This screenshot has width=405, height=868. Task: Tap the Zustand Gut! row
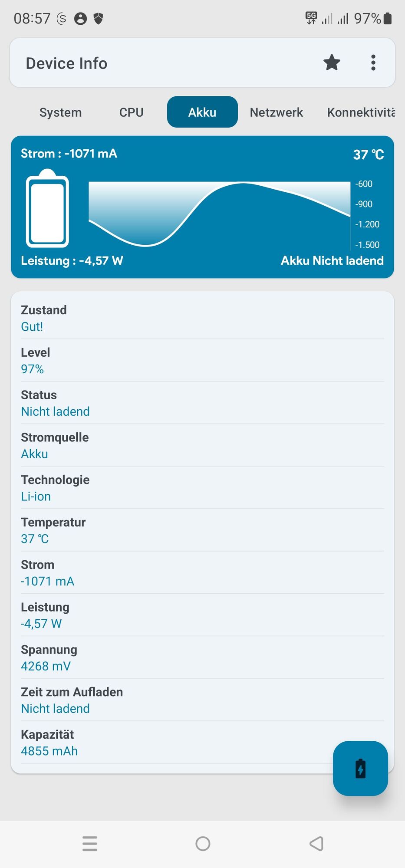pyautogui.click(x=202, y=318)
